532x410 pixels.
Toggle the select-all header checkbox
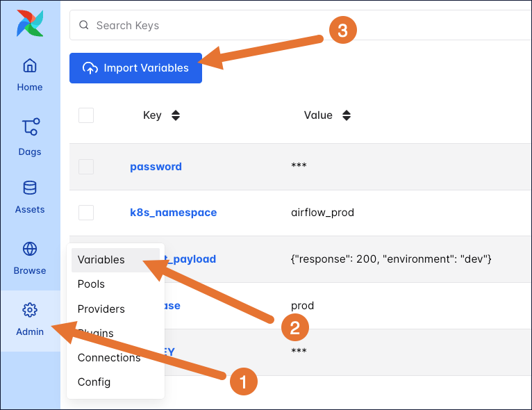tap(86, 115)
